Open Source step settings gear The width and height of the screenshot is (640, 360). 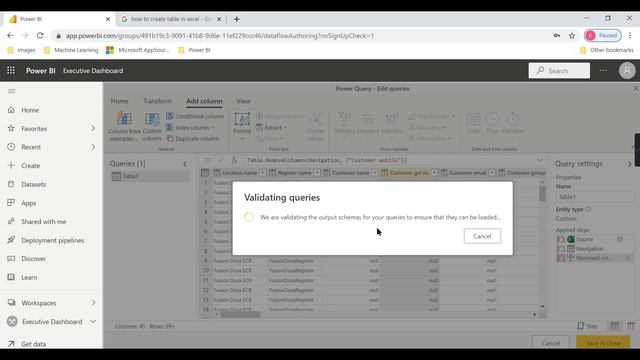tap(620, 239)
